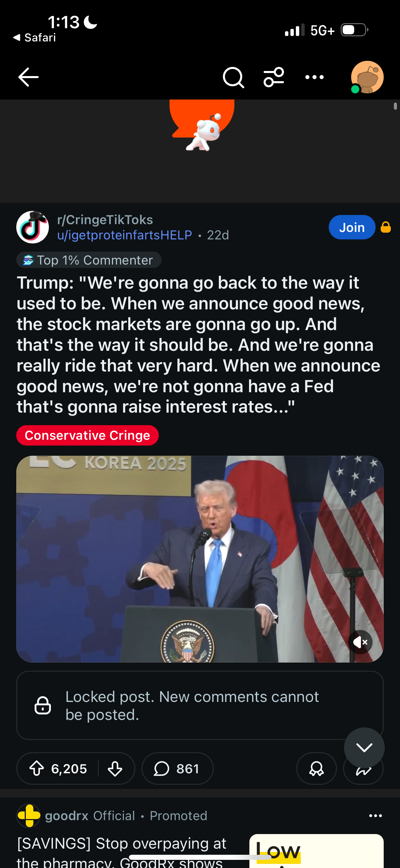The image size is (400, 868).
Task: Open the three-dot overflow menu
Action: click(314, 77)
